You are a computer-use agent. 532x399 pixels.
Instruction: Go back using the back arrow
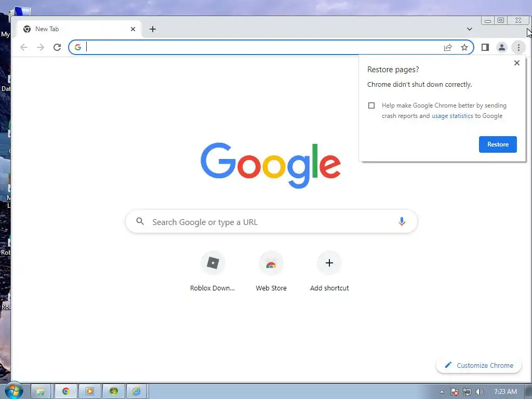24,47
